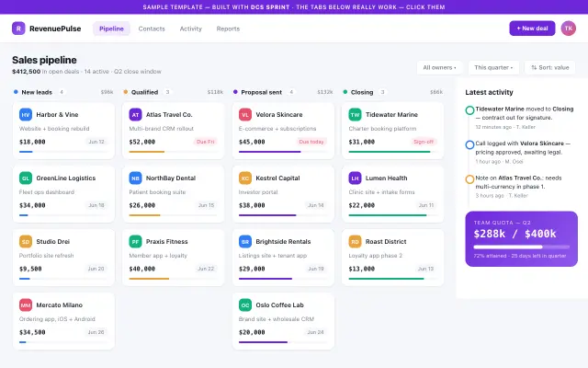This screenshot has width=588, height=368.
Task: Switch to the Reports tab
Action: tap(228, 29)
